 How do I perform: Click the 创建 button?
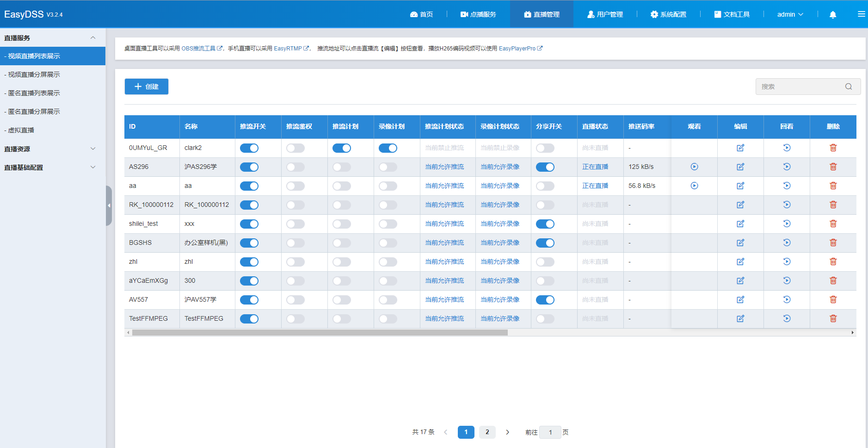tap(146, 87)
